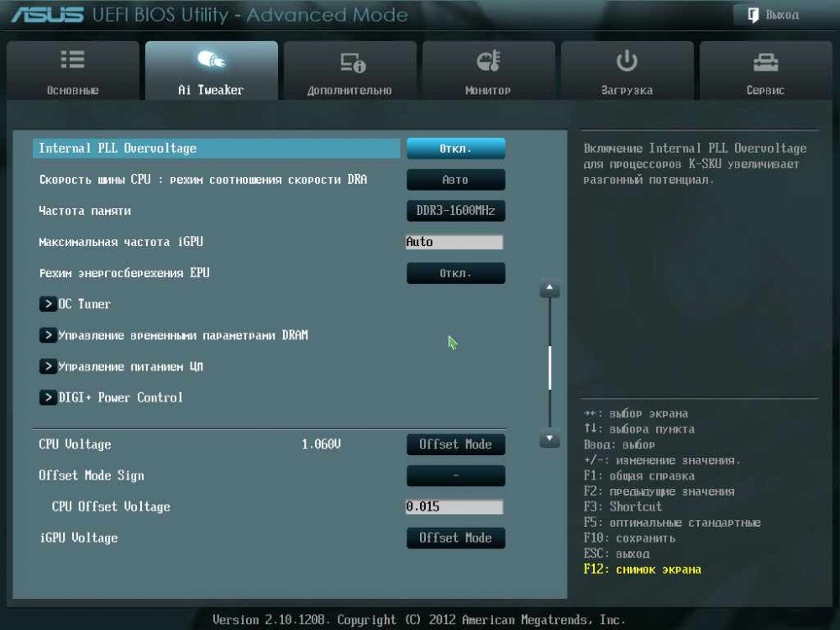Open the Загрузка tab power icon
840x630 pixels.
(627, 60)
